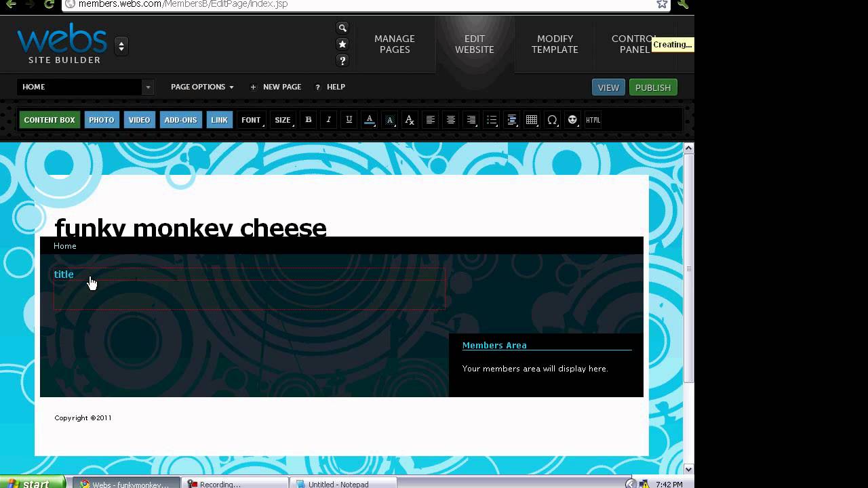Viewport: 868px width, 488px height.
Task: Click the vertical scrollbar thumb
Action: point(688,268)
